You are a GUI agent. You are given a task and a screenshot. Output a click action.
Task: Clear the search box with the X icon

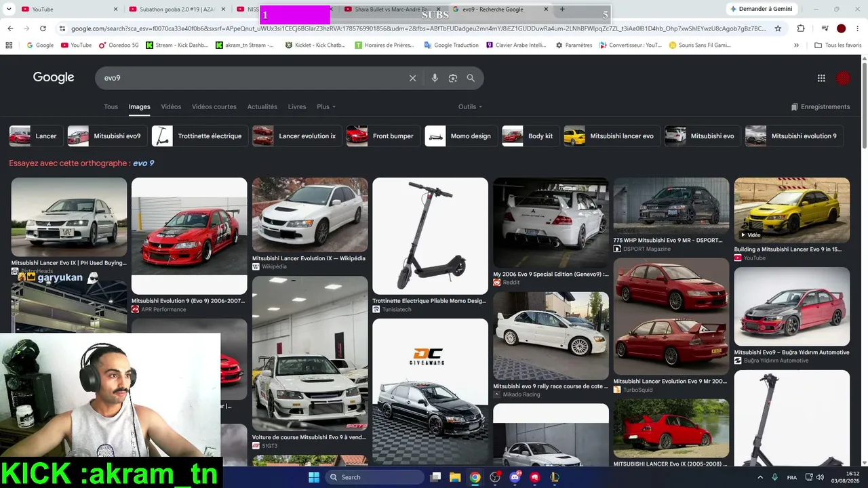point(412,78)
